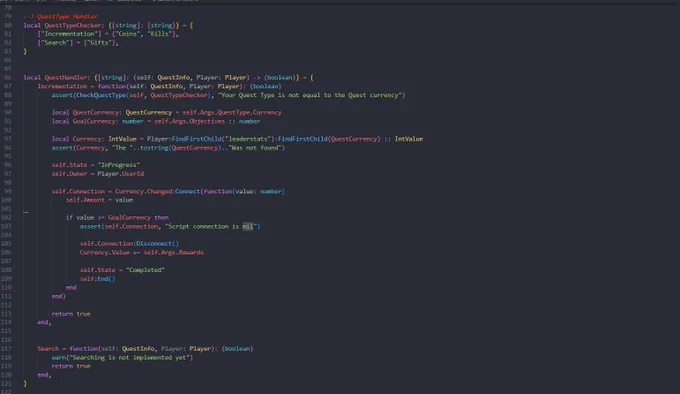Click "return true" on line 119
Image resolution: width=680 pixels, height=394 pixels.
tap(71, 366)
